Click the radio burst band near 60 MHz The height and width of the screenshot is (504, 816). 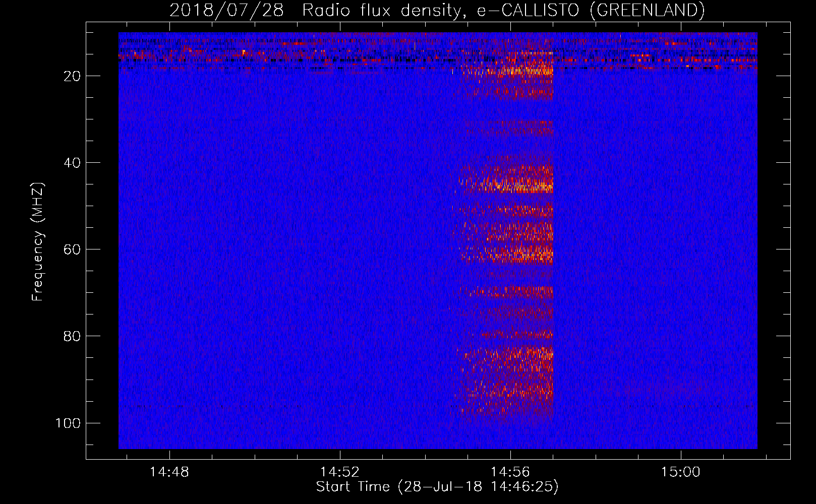tap(507, 254)
